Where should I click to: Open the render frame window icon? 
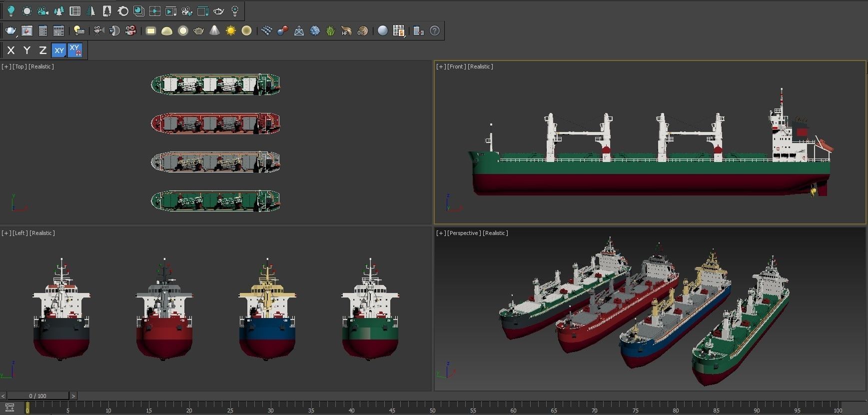27,31
